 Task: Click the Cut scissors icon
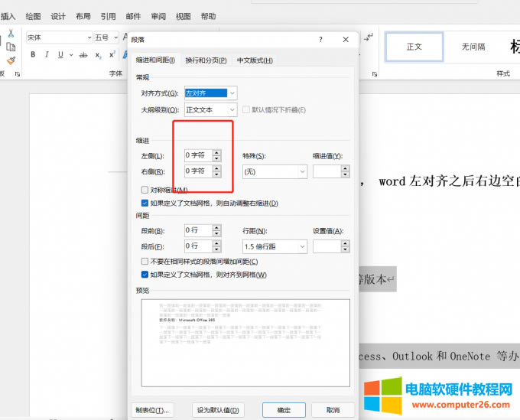click(11, 34)
